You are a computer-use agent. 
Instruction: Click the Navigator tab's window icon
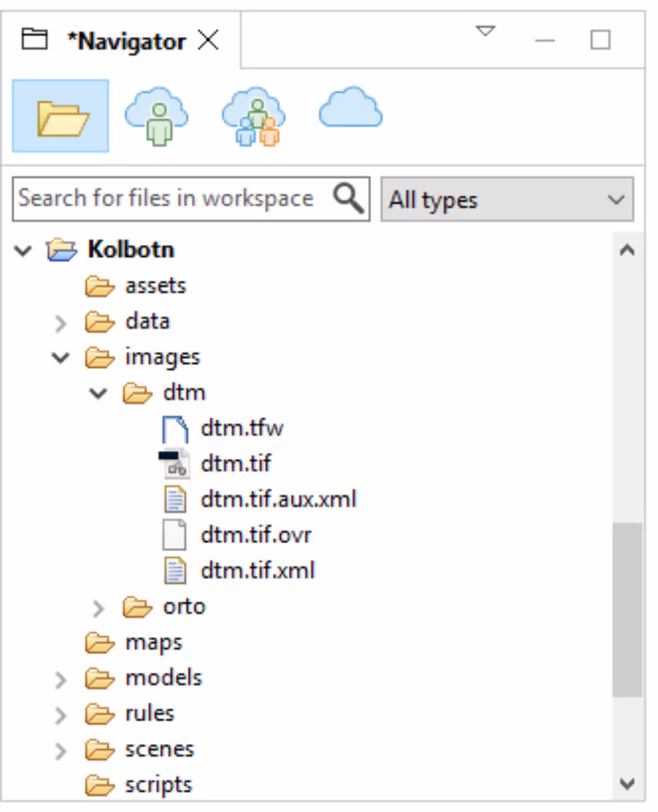pyautogui.click(x=35, y=40)
